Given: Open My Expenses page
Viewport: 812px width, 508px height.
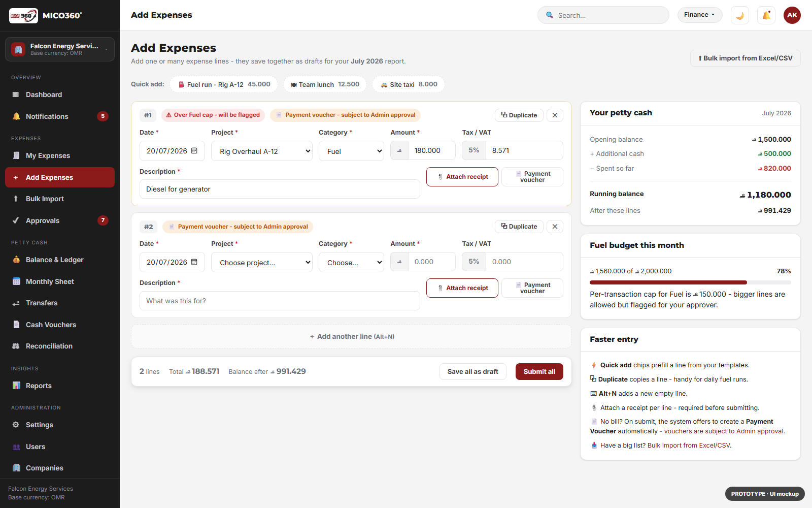Looking at the screenshot, I should point(60,155).
